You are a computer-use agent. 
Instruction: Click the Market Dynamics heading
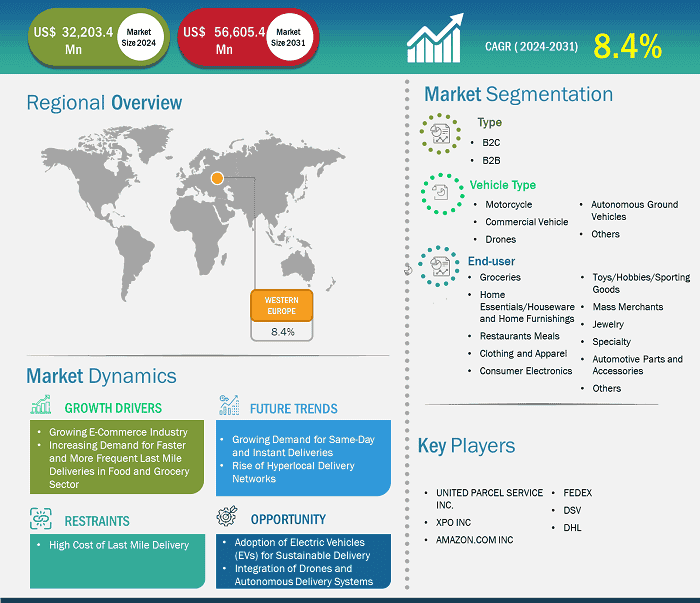[x=101, y=376]
